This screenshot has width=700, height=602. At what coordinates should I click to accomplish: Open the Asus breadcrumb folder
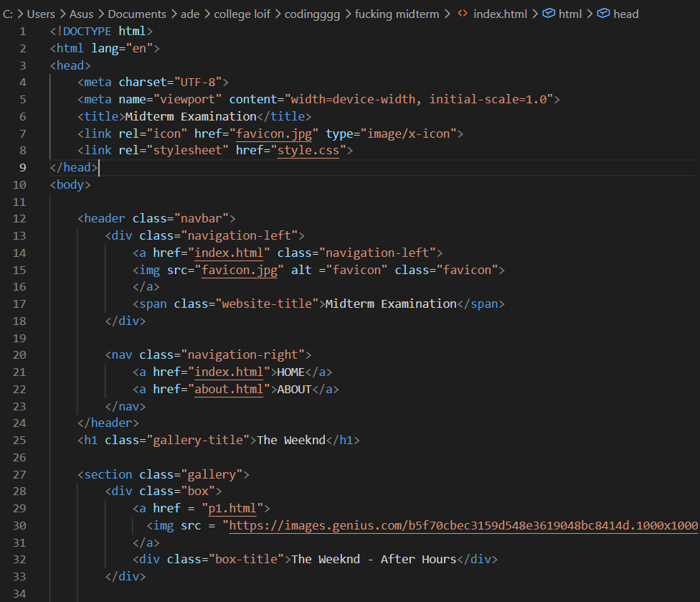point(81,14)
